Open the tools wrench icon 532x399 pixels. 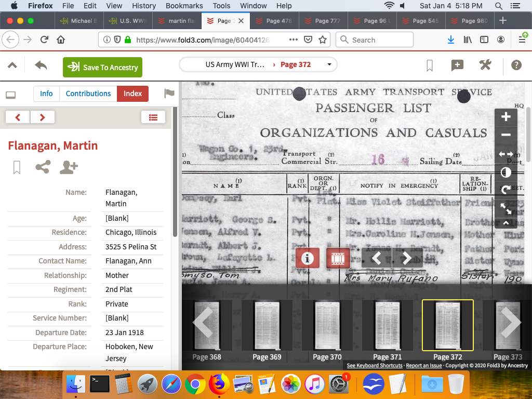tap(485, 65)
